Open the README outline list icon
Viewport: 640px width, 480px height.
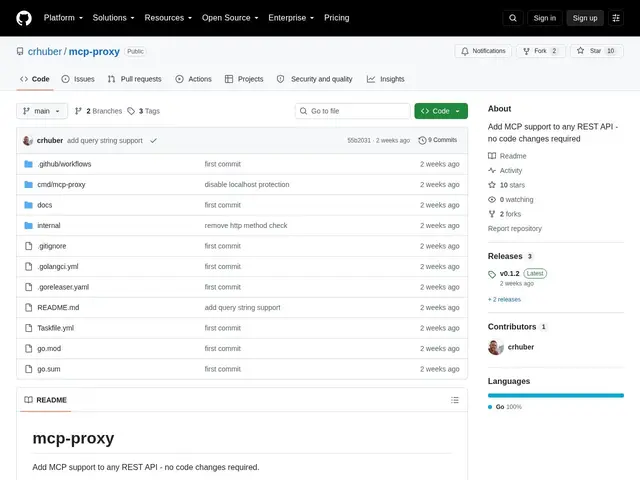pos(455,400)
